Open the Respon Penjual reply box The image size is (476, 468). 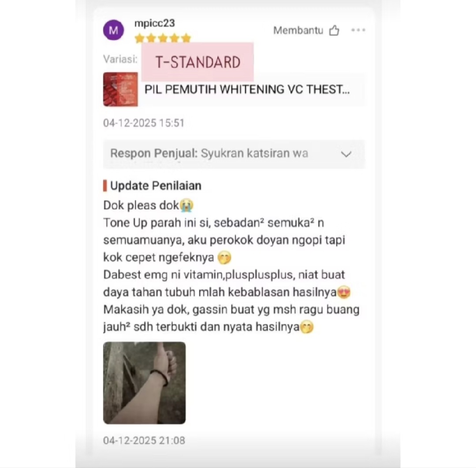(x=234, y=154)
